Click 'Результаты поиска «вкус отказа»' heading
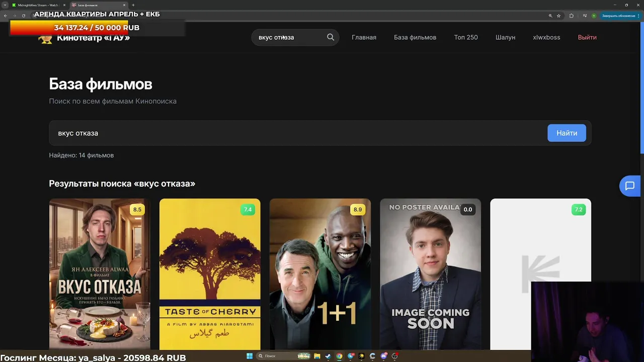Viewport: 644px width, 362px height. coord(122,184)
